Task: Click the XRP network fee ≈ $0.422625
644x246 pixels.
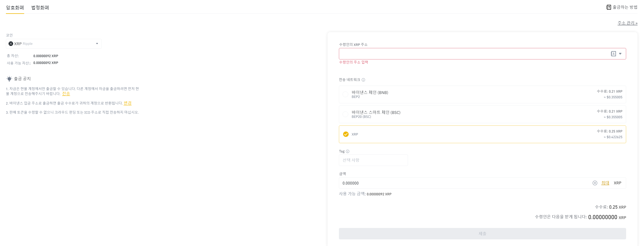Action: pos(613,137)
